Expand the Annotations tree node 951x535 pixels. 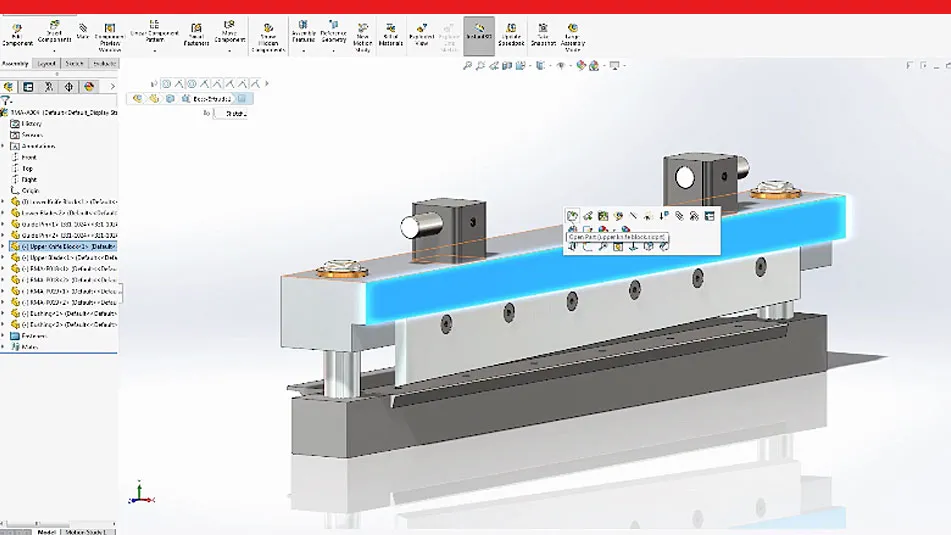(x=3, y=146)
